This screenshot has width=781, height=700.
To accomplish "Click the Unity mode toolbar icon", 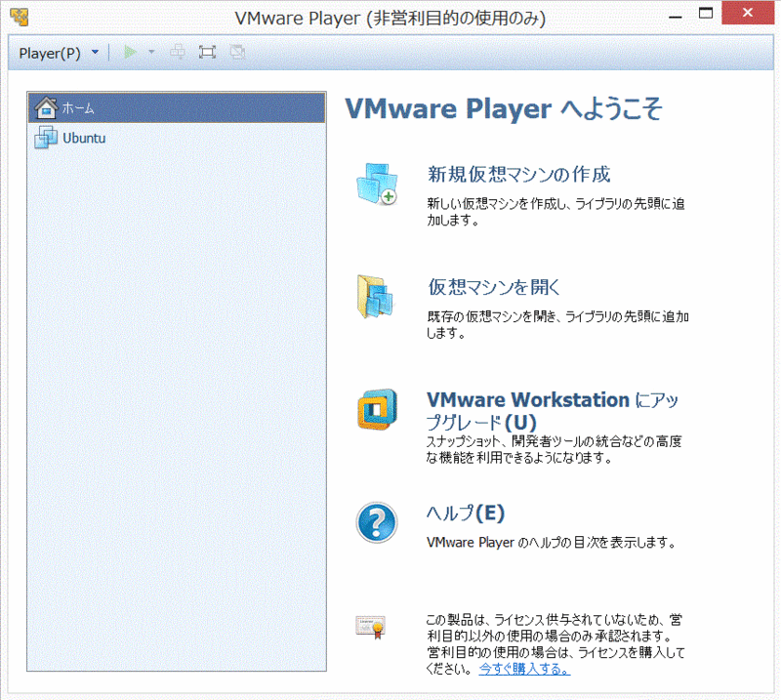I will 237,52.
